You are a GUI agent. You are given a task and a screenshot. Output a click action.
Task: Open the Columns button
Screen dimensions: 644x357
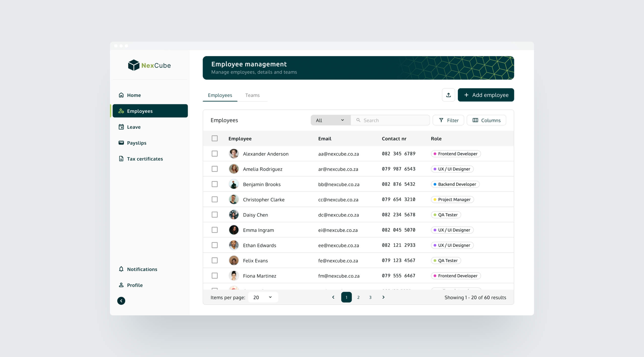tap(486, 120)
